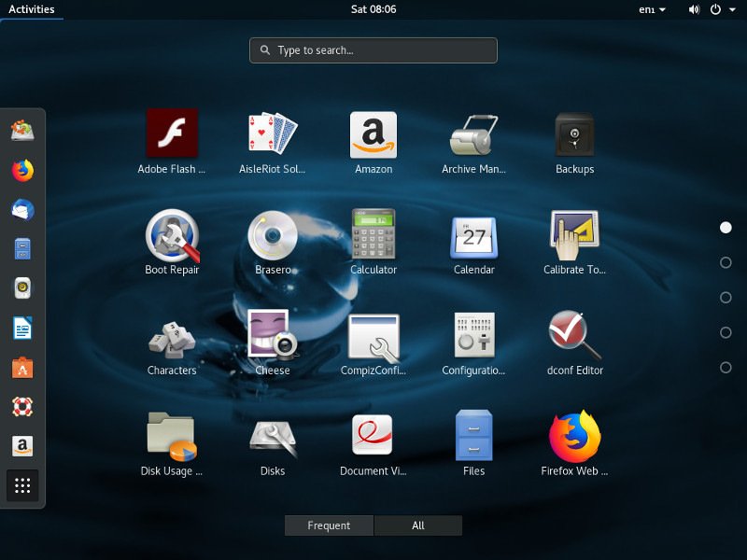Launch Cheese webcam app
Image resolution: width=747 pixels, height=560 pixels.
tap(272, 343)
